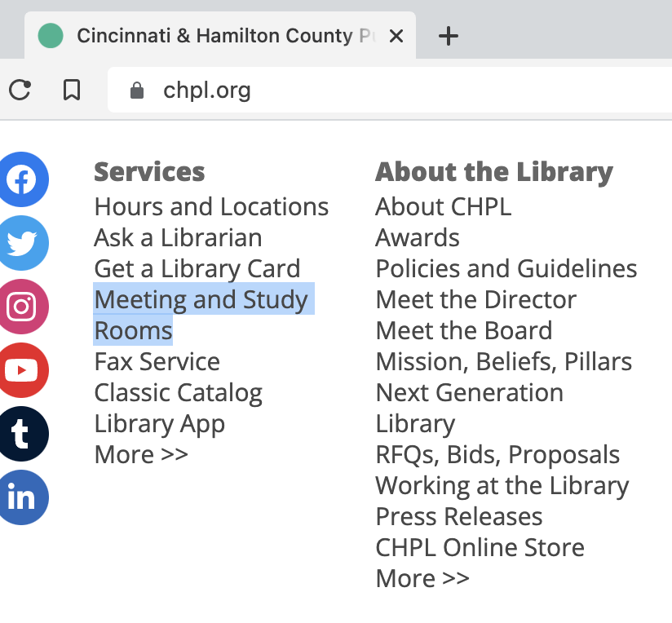Screen dimensions: 672x623
Task: Open Meeting and Study Rooms
Action: [202, 299]
